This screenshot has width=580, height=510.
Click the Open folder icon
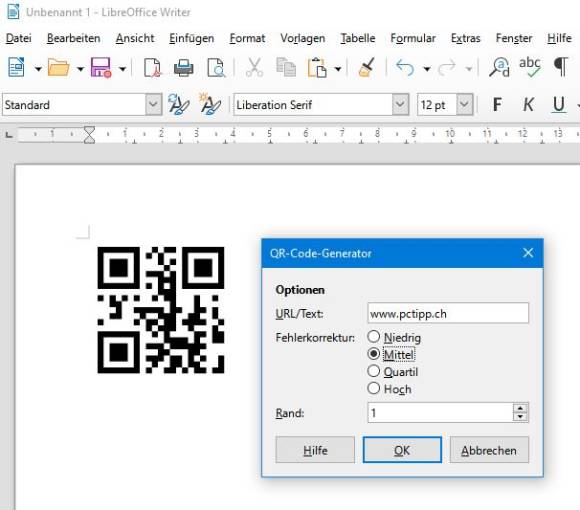[x=58, y=67]
